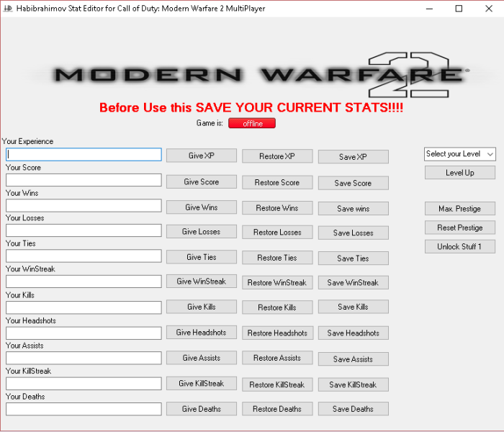This screenshot has height=432, width=504.
Task: Click Restore Deaths
Action: pos(277,409)
